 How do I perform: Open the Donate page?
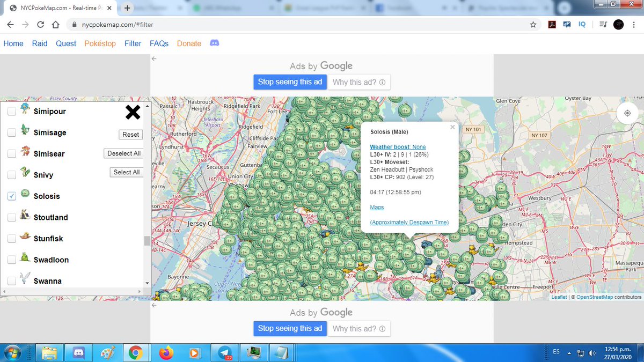[189, 43]
